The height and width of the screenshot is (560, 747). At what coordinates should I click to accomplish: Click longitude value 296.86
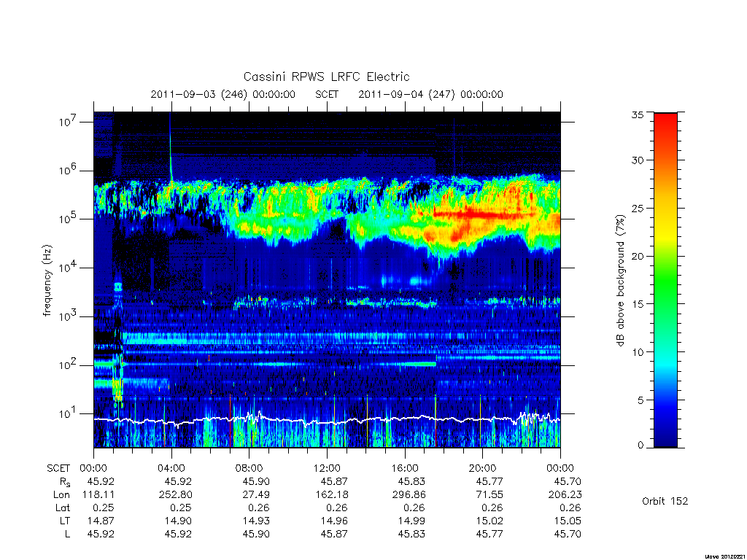click(409, 495)
